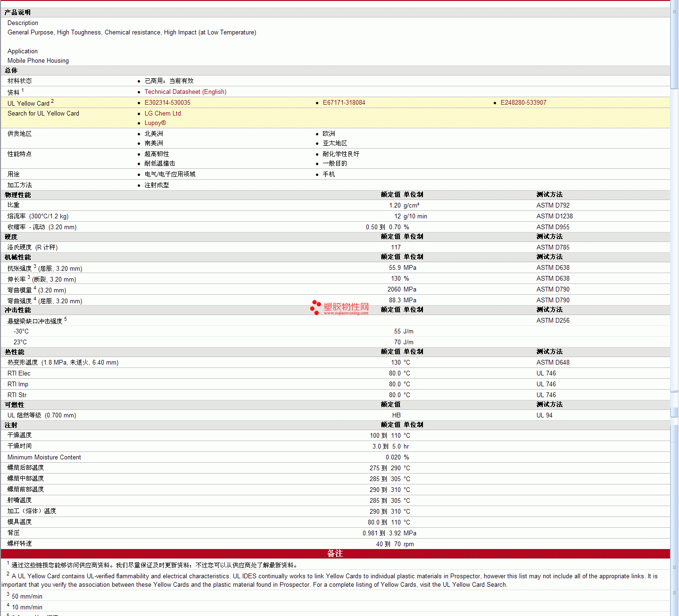Open UL Yellow Card E248280-533907
679x616 pixels.
[523, 103]
